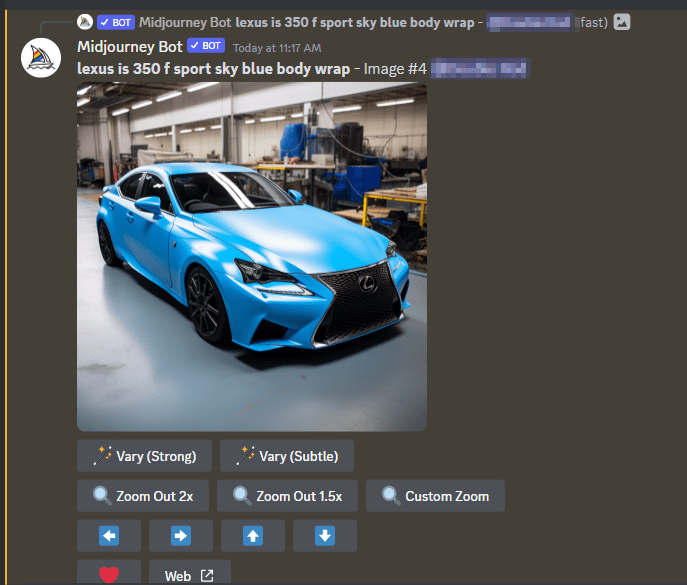Click the blurred user mention after Image #4
Screen dimensions: 687x585
[x=478, y=68]
